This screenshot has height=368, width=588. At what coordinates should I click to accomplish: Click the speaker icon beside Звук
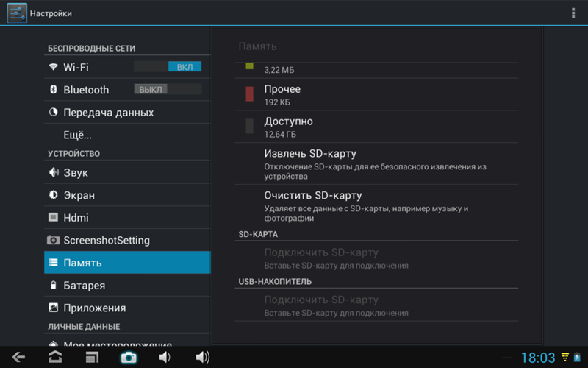pos(54,172)
